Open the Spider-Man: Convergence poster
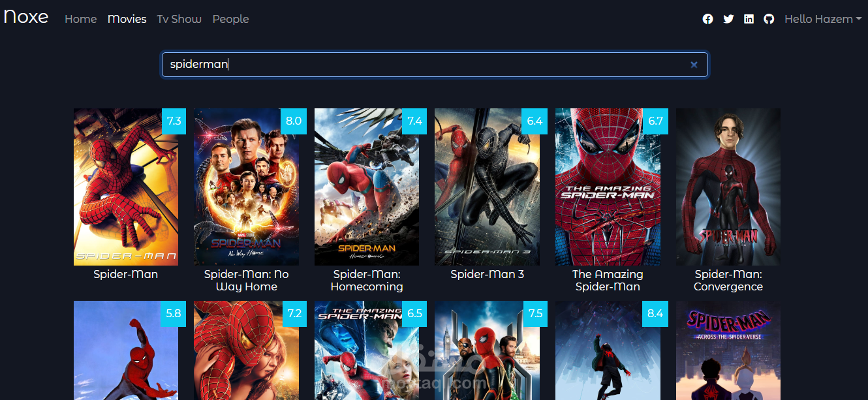Screen dimensions: 868x400 [x=728, y=187]
